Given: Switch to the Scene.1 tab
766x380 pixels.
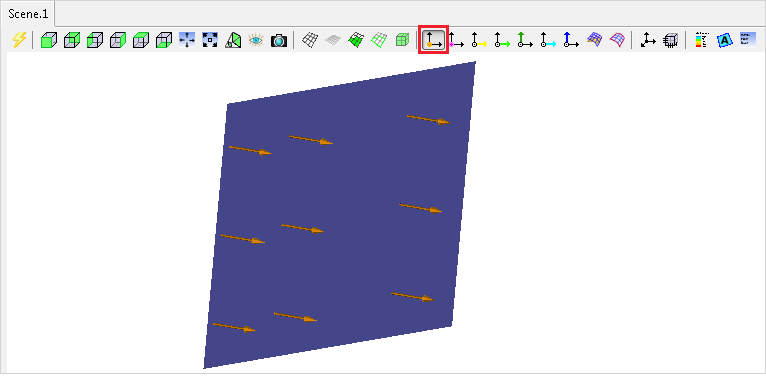Looking at the screenshot, I should click(28, 14).
